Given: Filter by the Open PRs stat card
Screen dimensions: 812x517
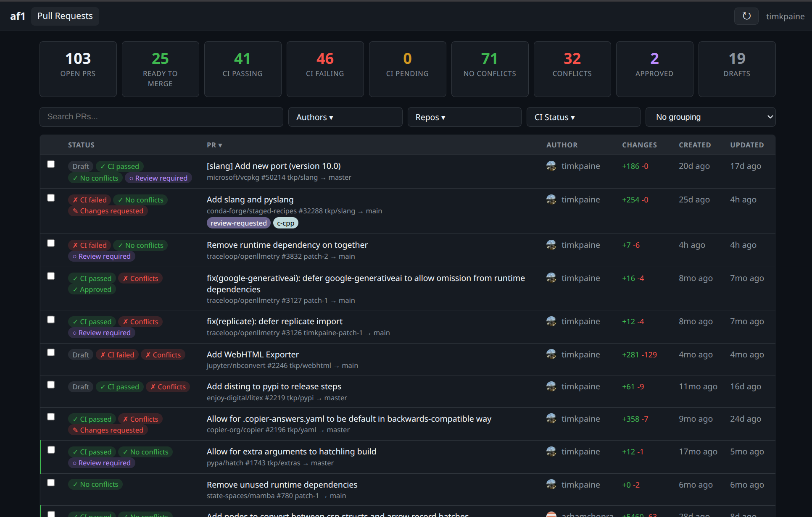Looking at the screenshot, I should click(x=78, y=69).
